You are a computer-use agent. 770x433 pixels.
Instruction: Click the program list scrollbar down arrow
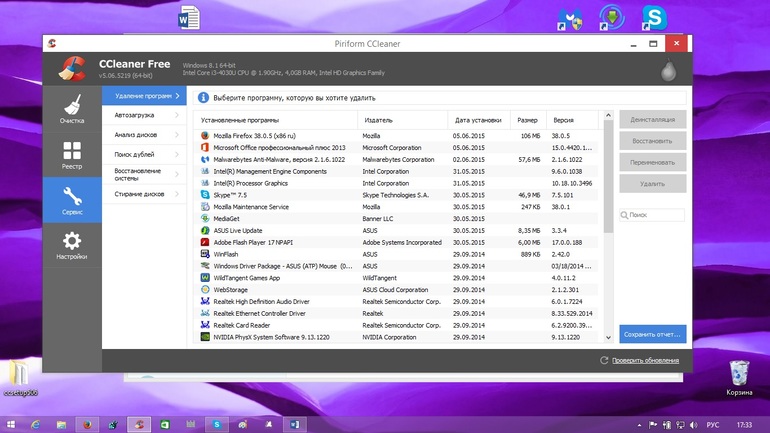tap(608, 337)
